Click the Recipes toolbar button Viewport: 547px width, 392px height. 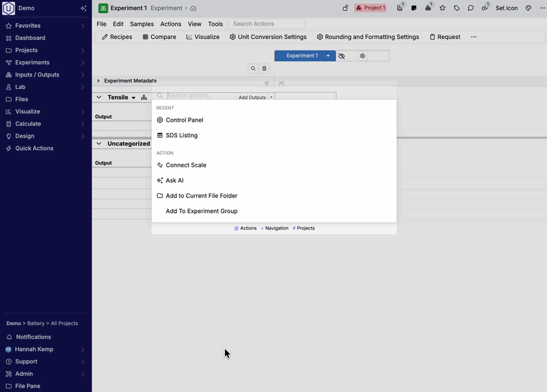[117, 37]
